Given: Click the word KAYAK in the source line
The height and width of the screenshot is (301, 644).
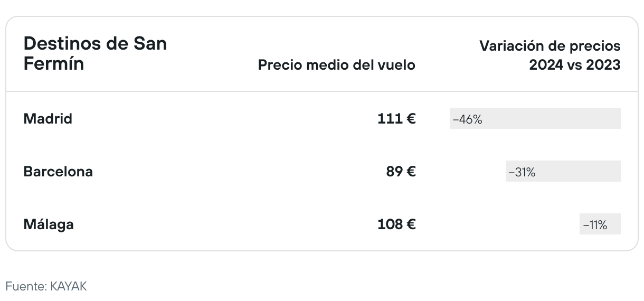Looking at the screenshot, I should pyautogui.click(x=68, y=287).
